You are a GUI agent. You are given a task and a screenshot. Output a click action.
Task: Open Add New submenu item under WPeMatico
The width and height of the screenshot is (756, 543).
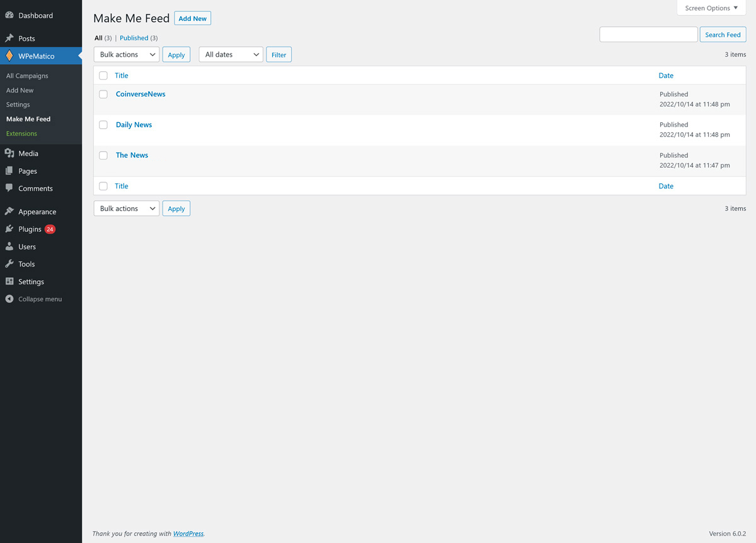20,90
